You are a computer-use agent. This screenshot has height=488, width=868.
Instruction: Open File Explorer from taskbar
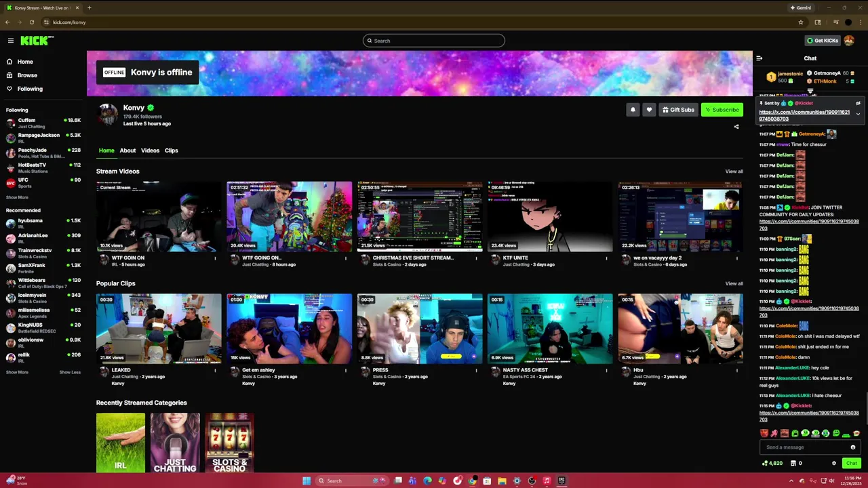pos(502,481)
